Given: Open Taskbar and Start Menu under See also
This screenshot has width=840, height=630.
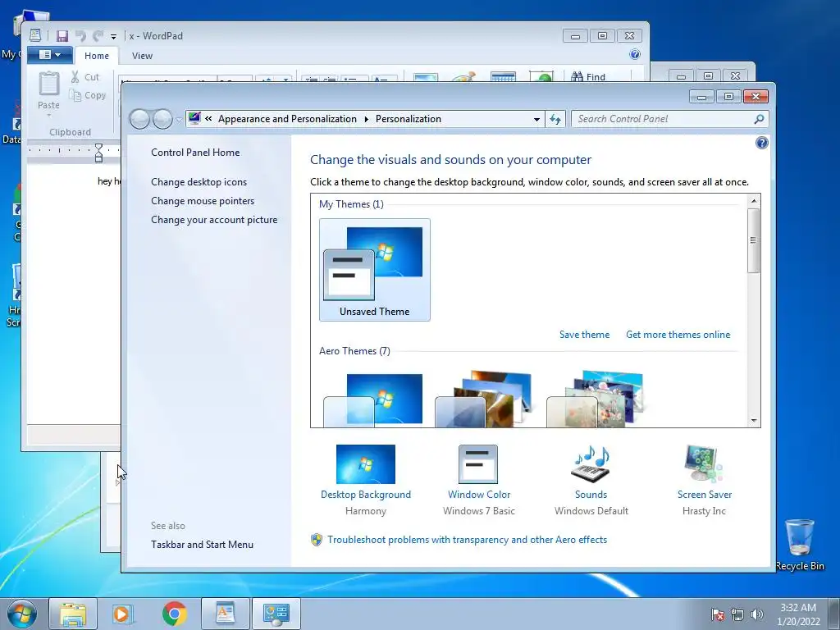Looking at the screenshot, I should (x=202, y=545).
